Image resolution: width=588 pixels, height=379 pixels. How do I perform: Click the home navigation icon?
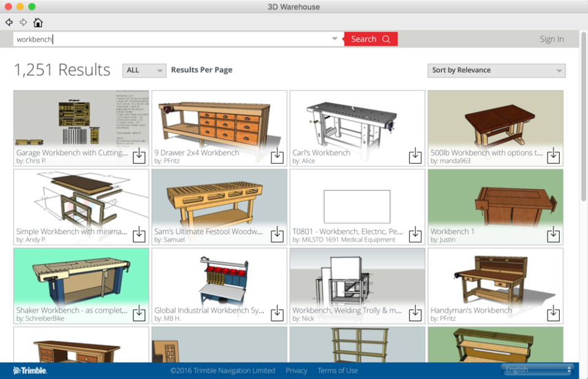tap(38, 22)
